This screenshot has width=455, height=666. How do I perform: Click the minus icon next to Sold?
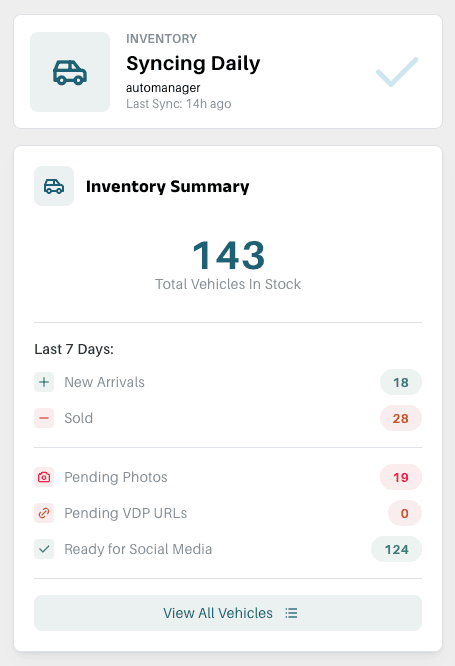coord(44,418)
